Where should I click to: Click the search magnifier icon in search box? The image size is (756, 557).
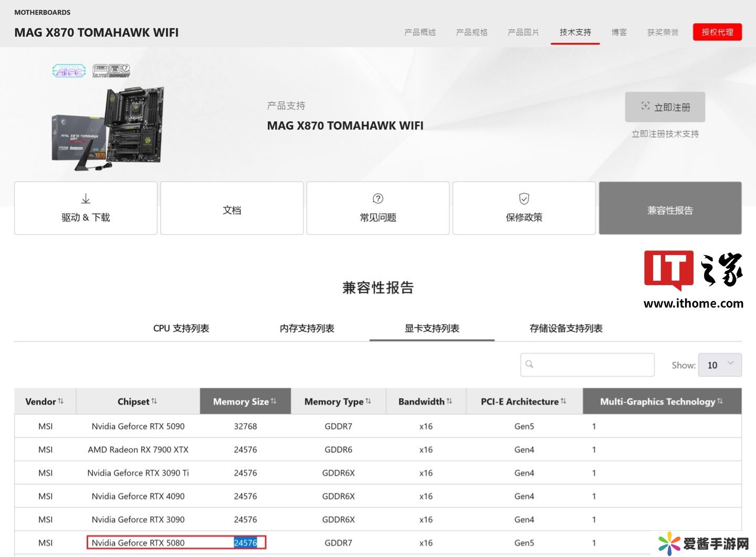coord(529,364)
